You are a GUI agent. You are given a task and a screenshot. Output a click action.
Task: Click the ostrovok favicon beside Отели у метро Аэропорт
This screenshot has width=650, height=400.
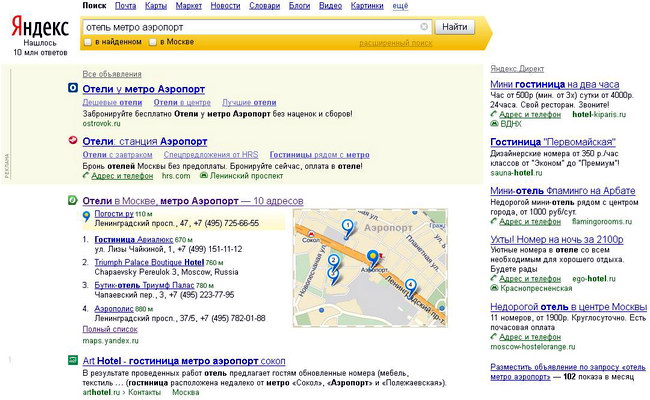[x=73, y=88]
